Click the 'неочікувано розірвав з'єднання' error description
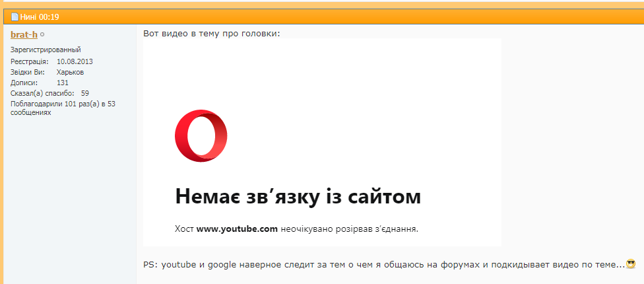The width and height of the screenshot is (644, 284). (349, 229)
